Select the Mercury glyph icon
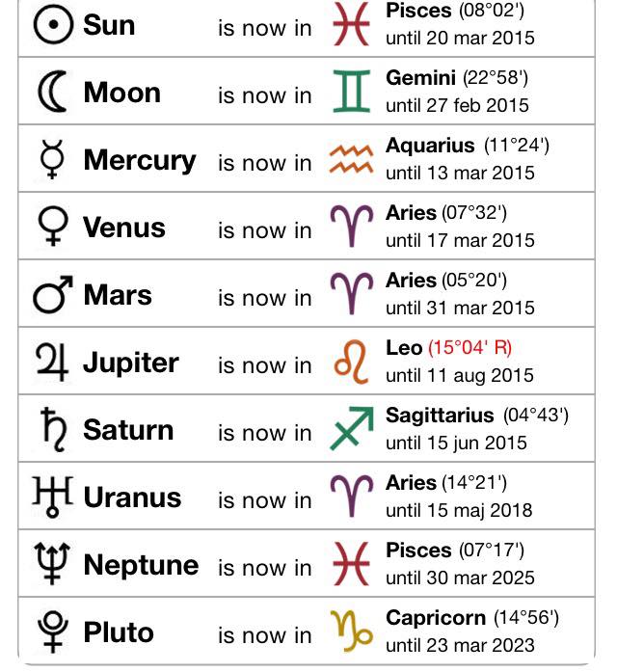617x672 pixels. [52, 158]
